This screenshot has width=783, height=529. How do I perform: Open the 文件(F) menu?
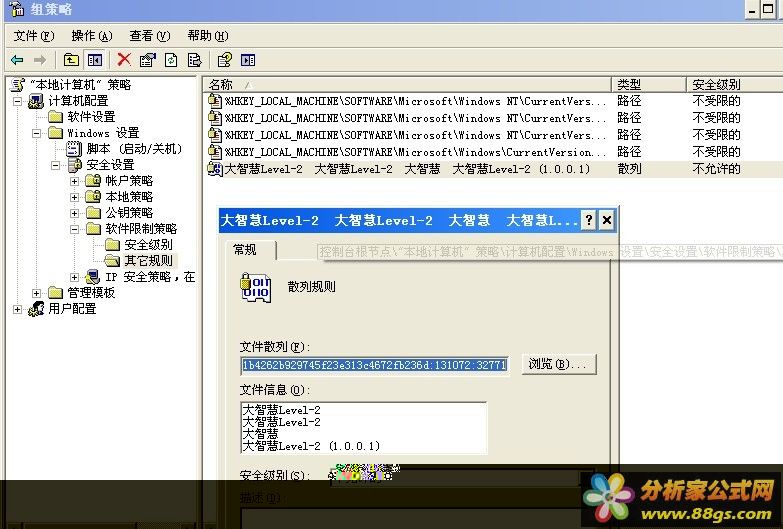pyautogui.click(x=33, y=36)
